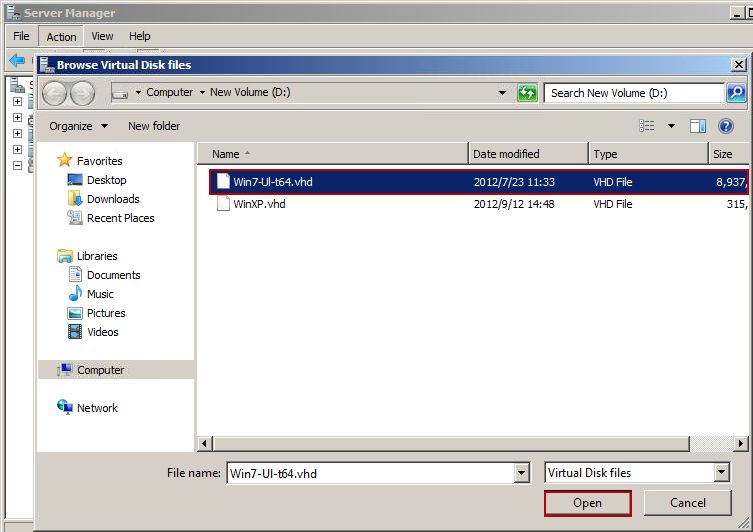Select Computer in the navigation pane
Screen dimensions: 753x532
click(116, 370)
